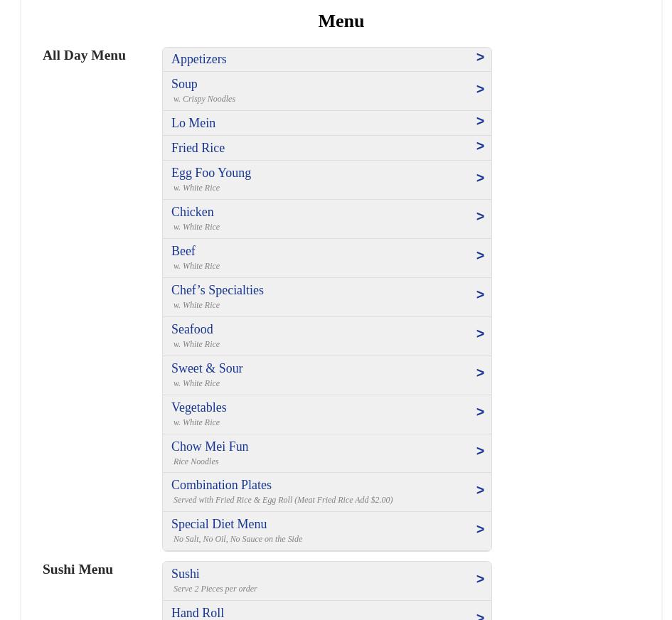Select the Hand Roll menu entry
Viewport: 672px width, 620px height.
[x=198, y=613]
